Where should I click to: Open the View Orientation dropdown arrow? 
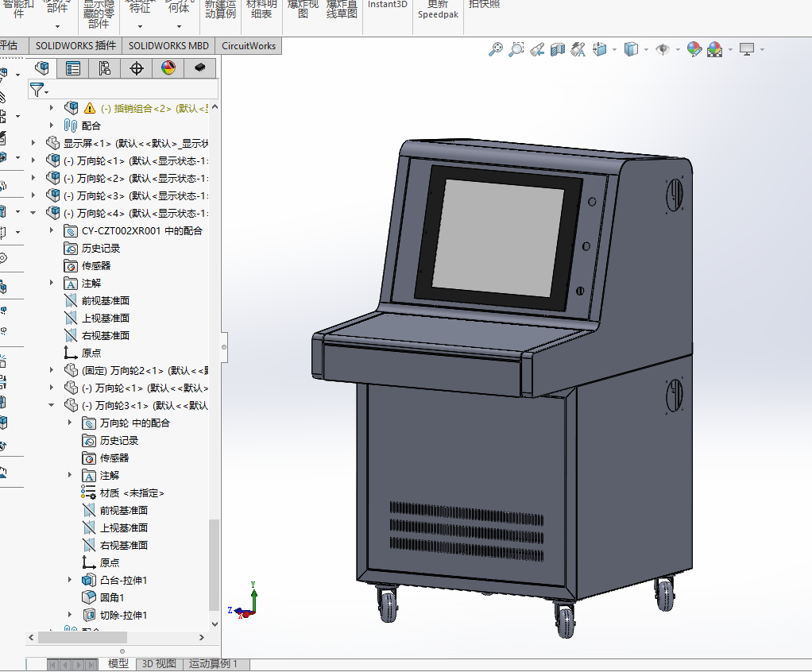point(615,50)
